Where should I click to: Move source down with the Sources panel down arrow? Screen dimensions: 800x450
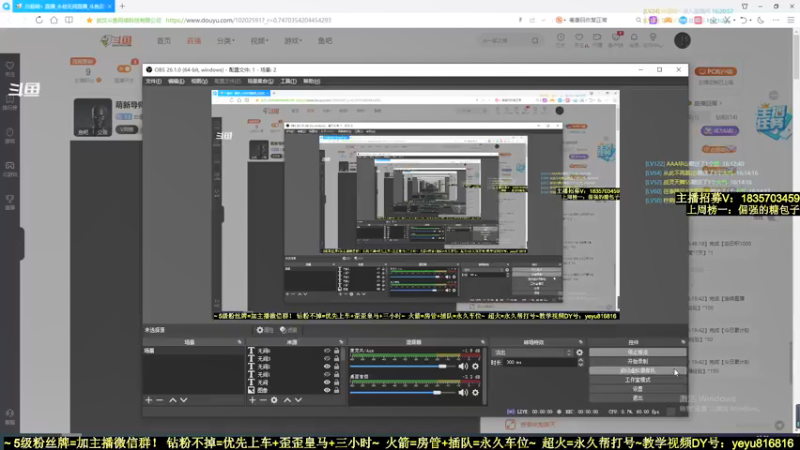[298, 401]
